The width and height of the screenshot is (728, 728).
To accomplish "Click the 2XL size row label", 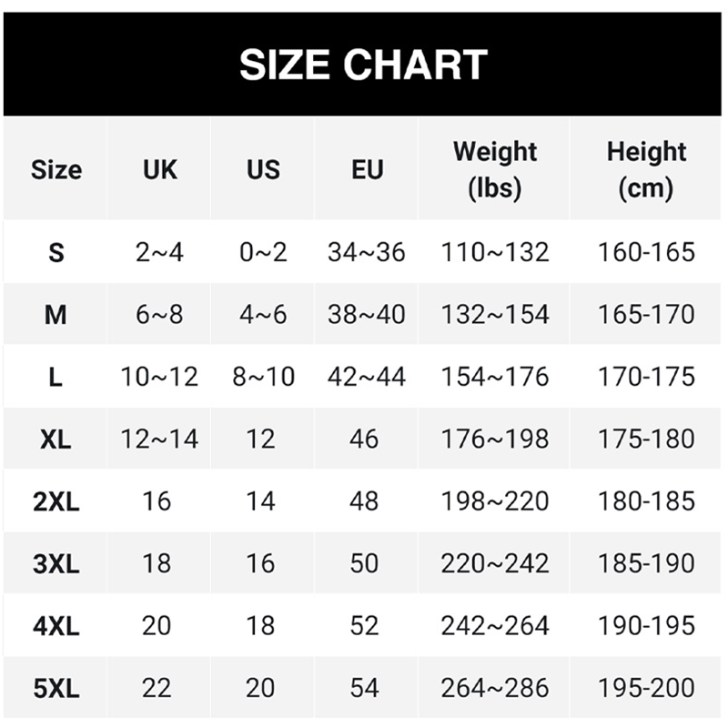I will (x=56, y=501).
